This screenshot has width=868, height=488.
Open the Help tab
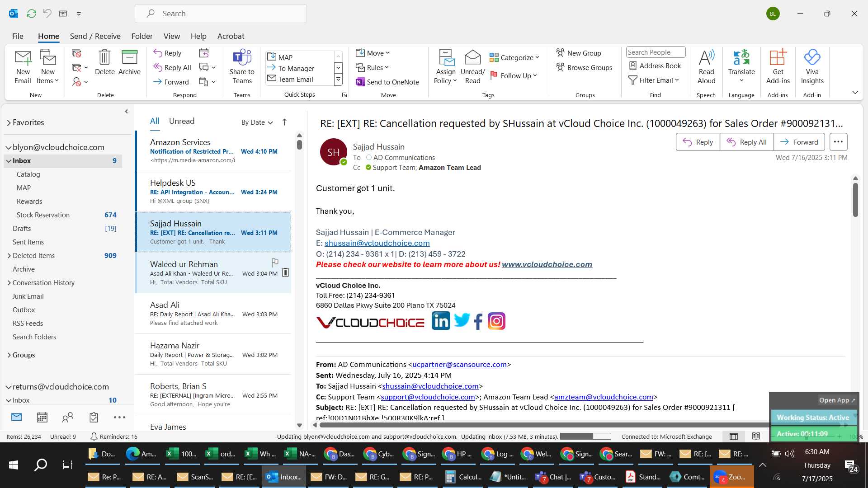coord(198,36)
